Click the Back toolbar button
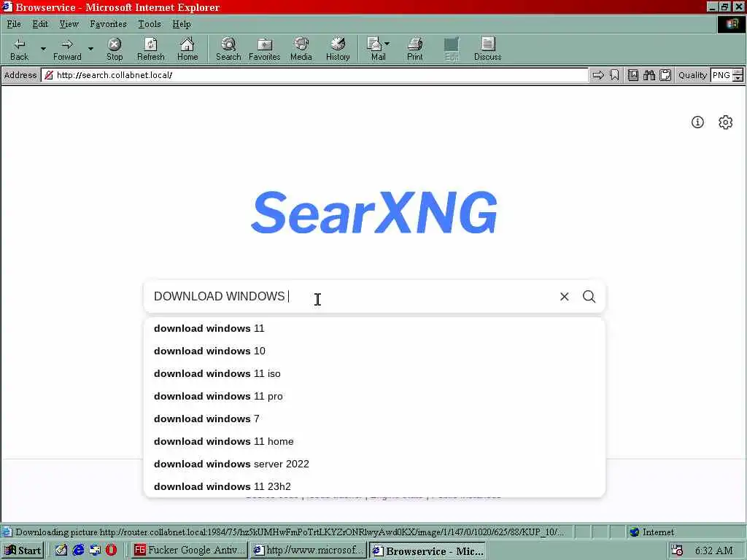 [x=20, y=50]
